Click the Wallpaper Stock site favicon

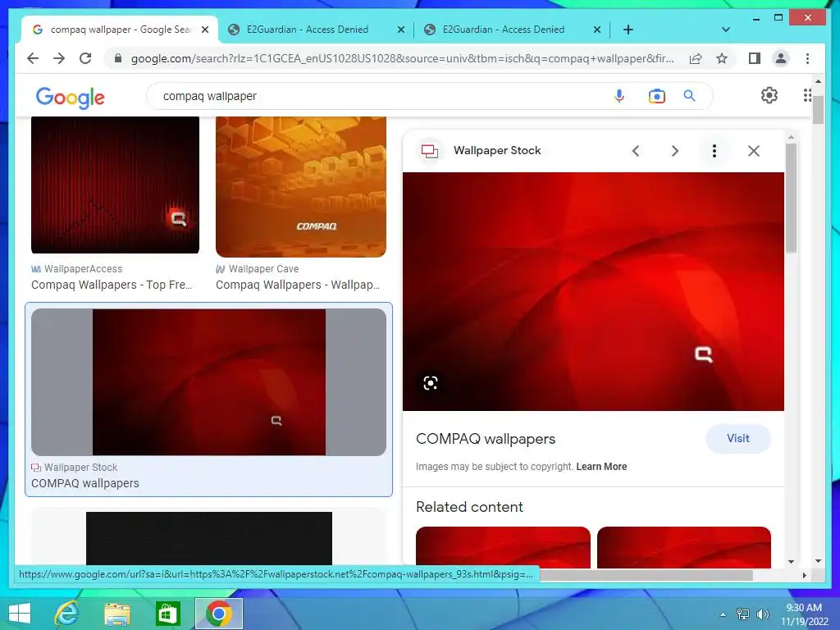(x=430, y=151)
